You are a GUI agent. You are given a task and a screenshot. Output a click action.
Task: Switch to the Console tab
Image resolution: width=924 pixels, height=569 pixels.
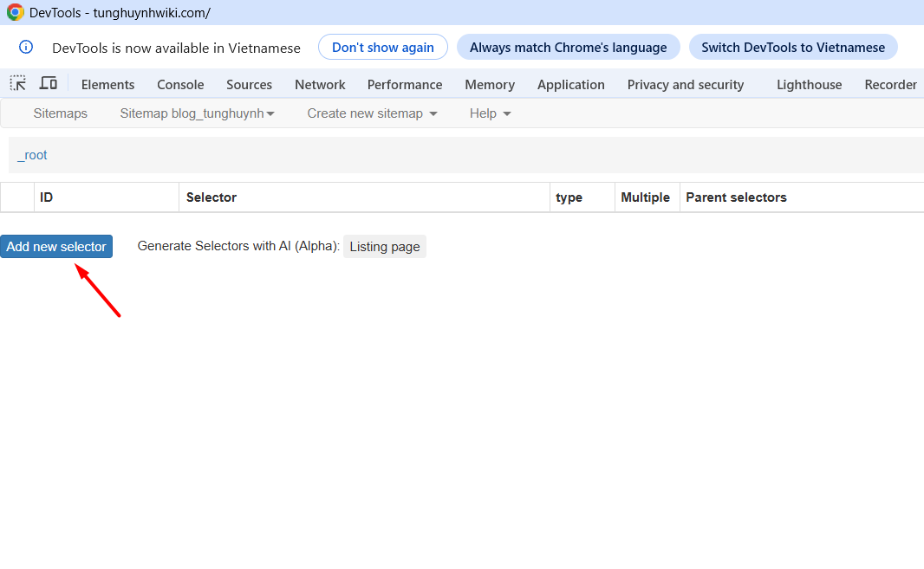tap(180, 85)
